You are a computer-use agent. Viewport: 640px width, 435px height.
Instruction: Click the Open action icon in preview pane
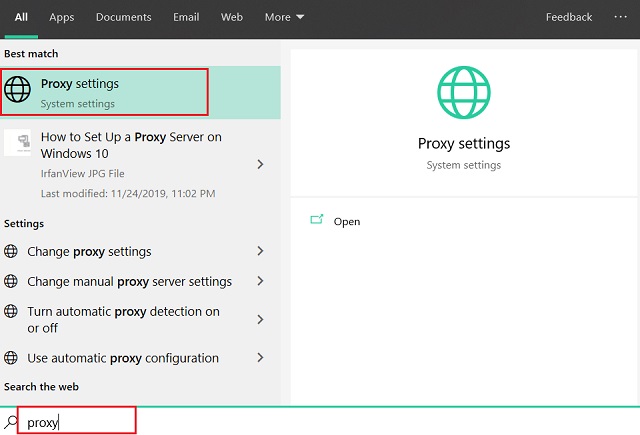tap(317, 220)
